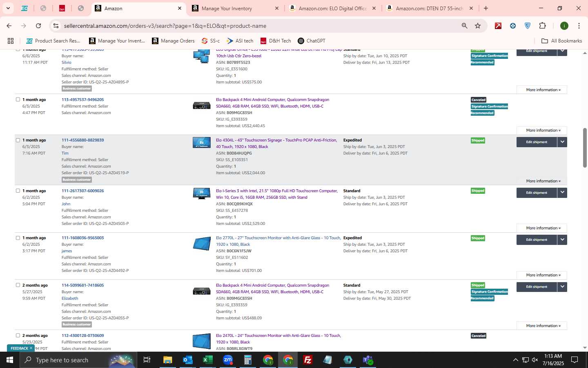Expand Edit shipment dropdown for Elo I-Series 3 order
The height and width of the screenshot is (368, 588).
pyautogui.click(x=562, y=193)
